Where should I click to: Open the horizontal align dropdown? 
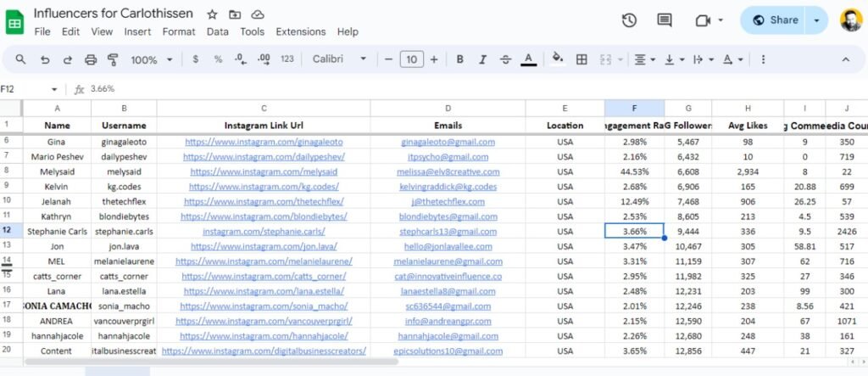[644, 59]
